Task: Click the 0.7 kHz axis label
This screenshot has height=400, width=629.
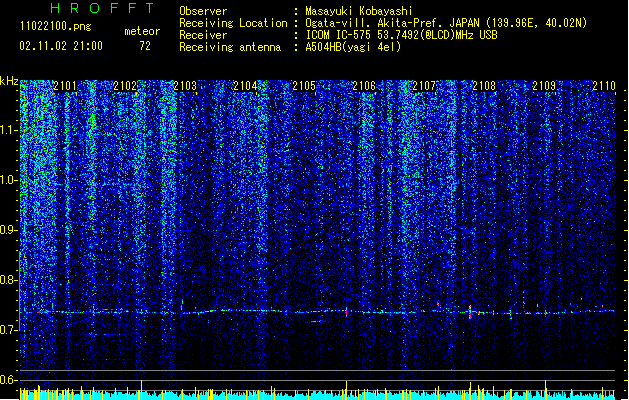Action: pos(9,330)
